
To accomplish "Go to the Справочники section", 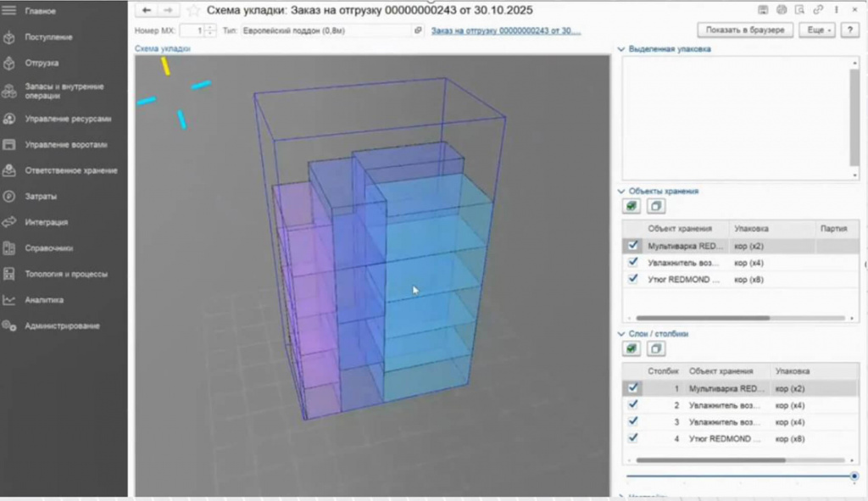I will pos(48,248).
